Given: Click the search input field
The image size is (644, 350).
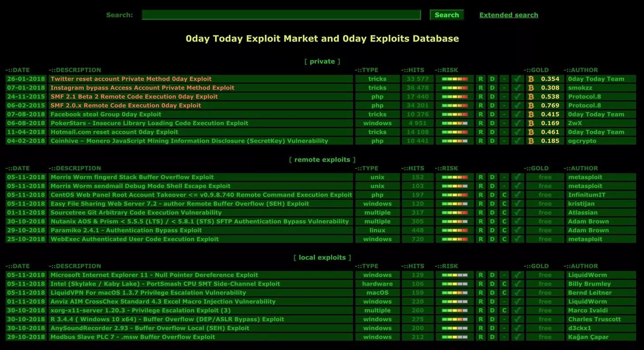Looking at the screenshot, I should click(x=281, y=15).
